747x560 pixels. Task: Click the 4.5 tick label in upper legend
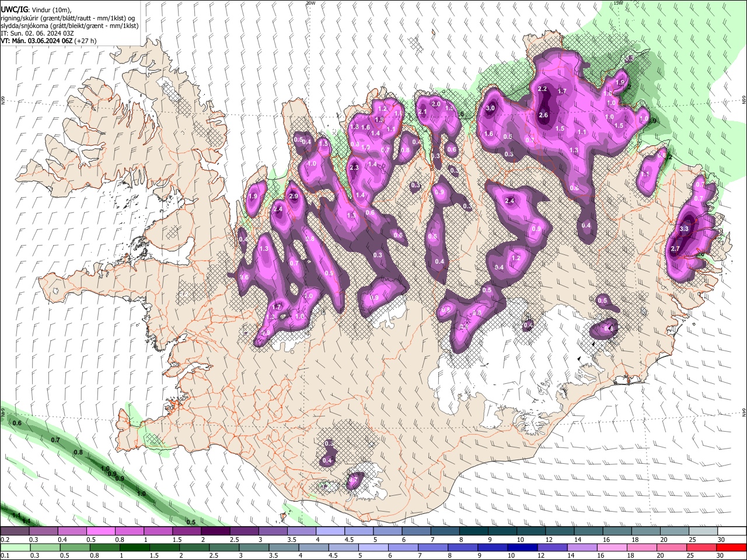pos(349,540)
